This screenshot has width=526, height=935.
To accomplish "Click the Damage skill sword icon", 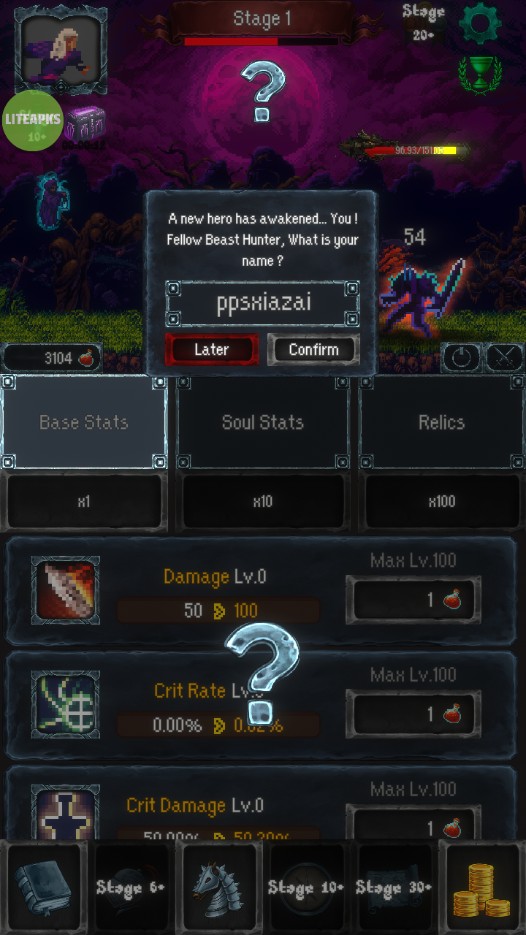I will click(66, 590).
